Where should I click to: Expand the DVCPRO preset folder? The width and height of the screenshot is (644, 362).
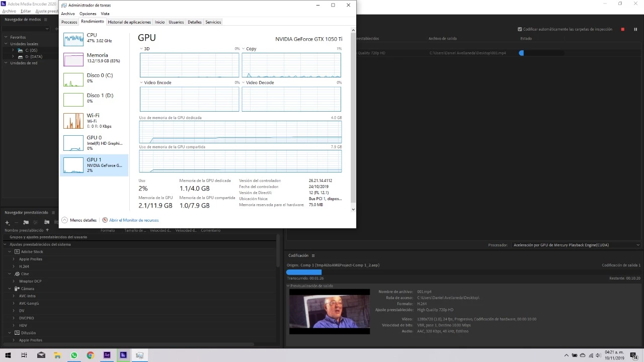(14, 318)
